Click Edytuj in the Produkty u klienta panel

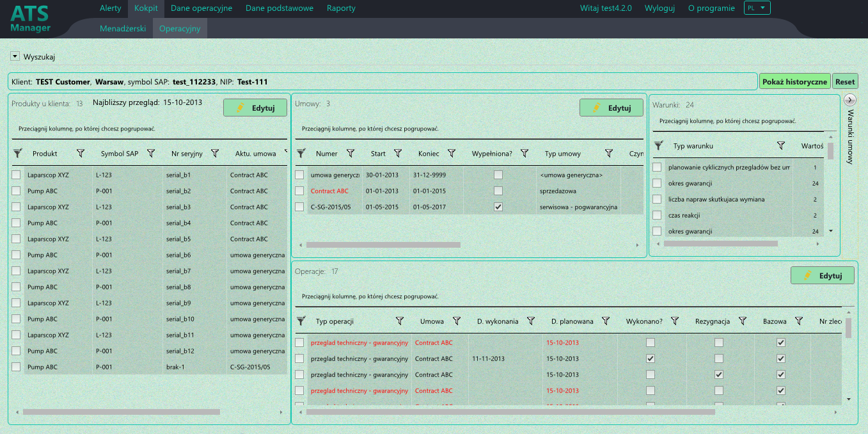coord(255,108)
